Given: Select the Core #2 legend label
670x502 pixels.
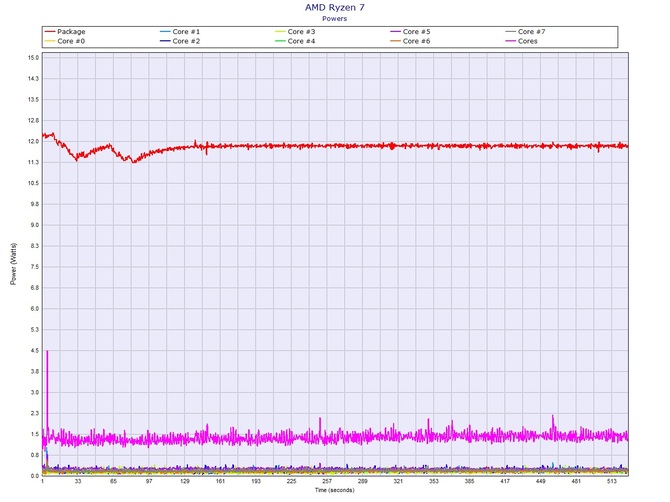Looking at the screenshot, I should 186,41.
